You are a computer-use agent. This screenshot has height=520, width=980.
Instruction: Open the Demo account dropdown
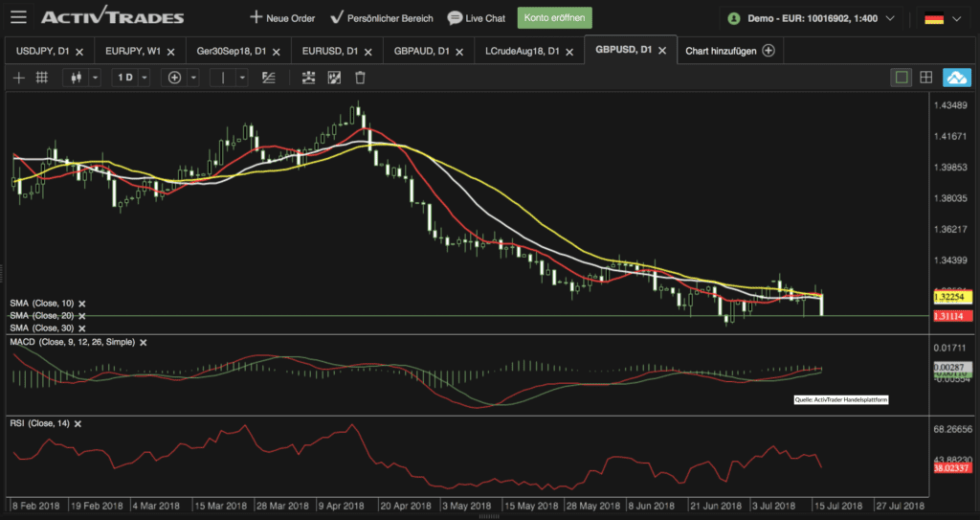811,19
